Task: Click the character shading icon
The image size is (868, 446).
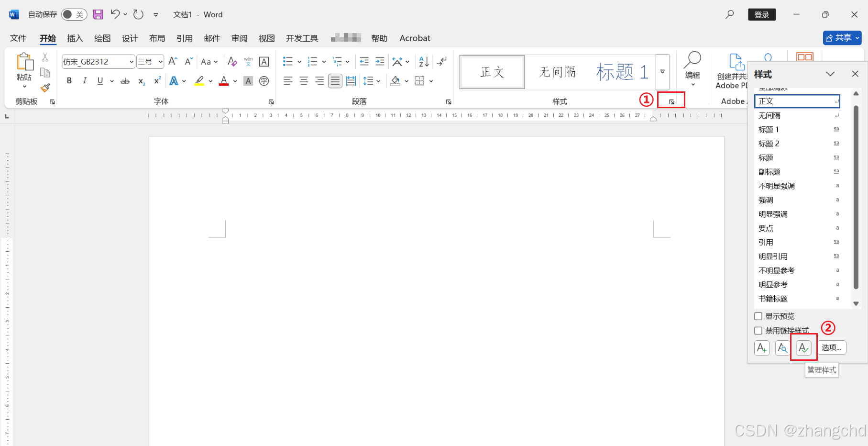Action: tap(248, 81)
